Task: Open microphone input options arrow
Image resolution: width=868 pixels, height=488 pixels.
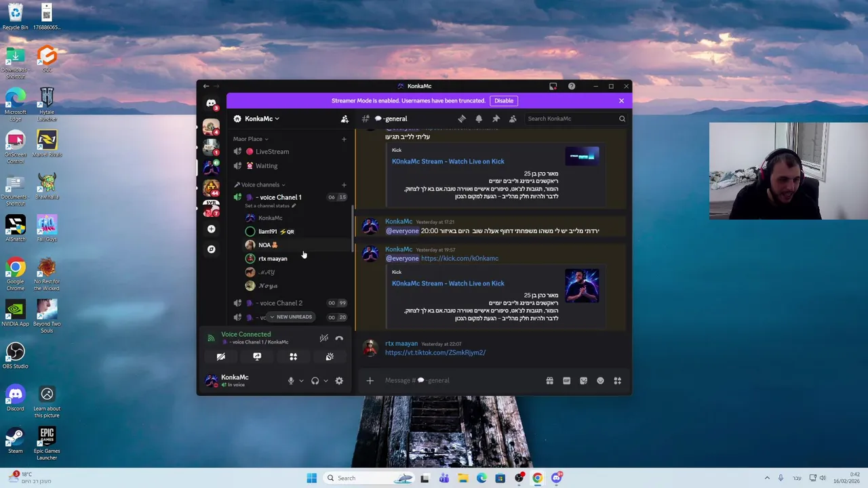Action: pyautogui.click(x=301, y=381)
